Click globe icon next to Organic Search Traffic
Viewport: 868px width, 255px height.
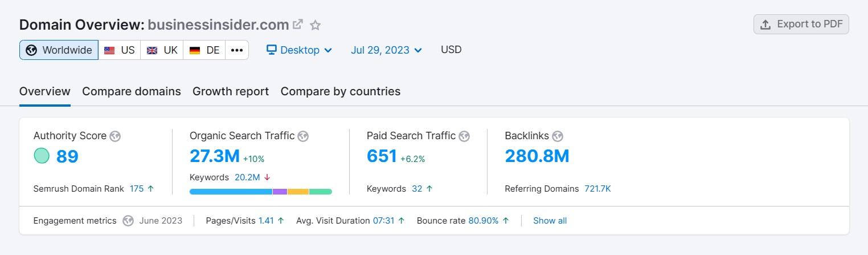(303, 136)
